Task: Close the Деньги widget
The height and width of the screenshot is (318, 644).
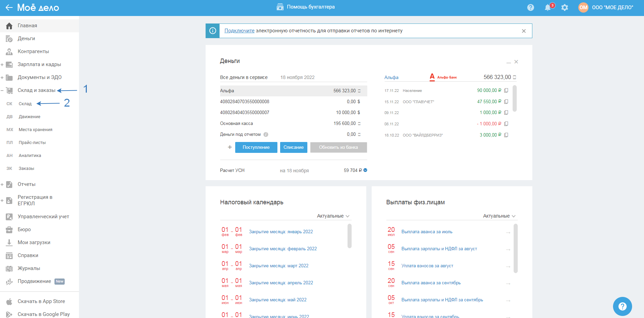Action: pyautogui.click(x=516, y=62)
